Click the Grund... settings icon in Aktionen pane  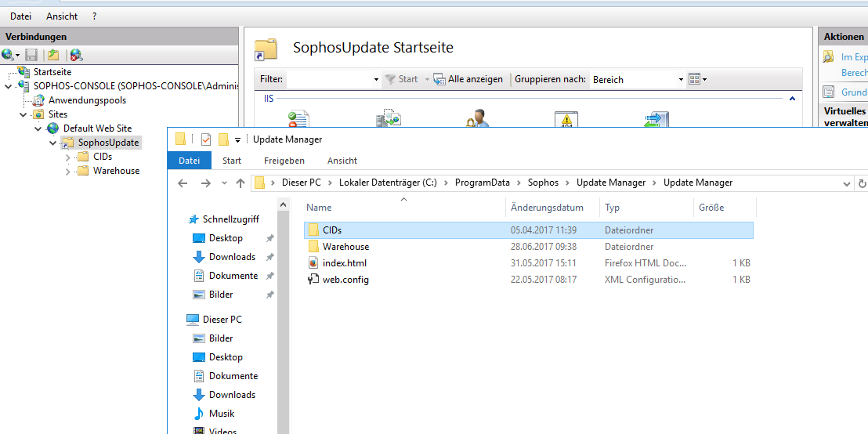tap(828, 92)
